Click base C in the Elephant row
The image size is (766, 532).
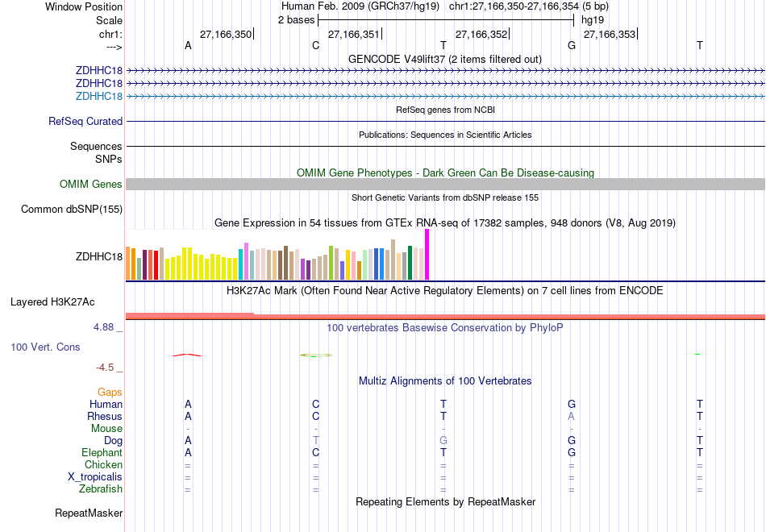[x=315, y=452]
